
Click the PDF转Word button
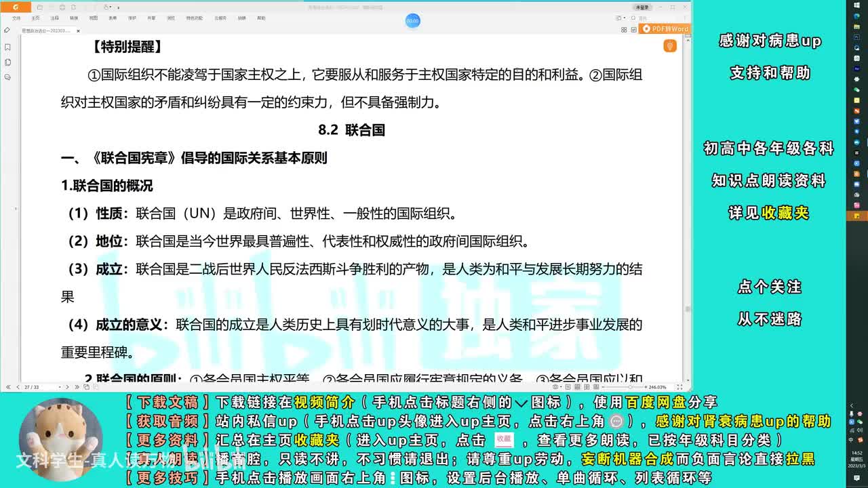click(x=664, y=29)
